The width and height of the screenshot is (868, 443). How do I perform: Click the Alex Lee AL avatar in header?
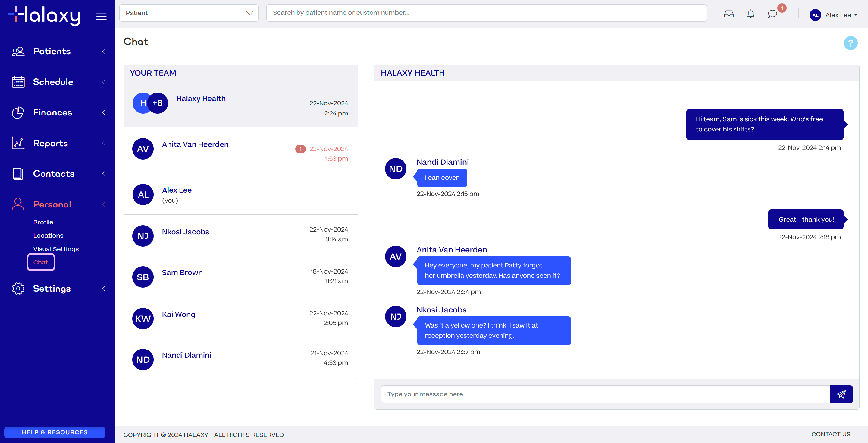tap(815, 15)
